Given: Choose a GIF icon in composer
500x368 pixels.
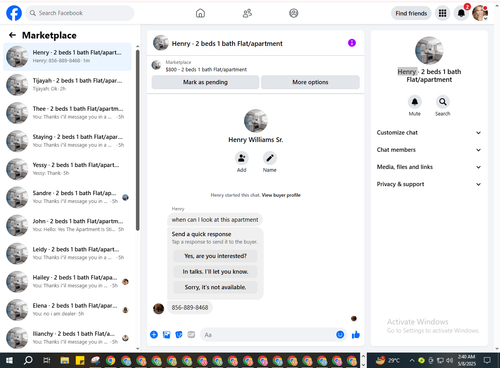Looking at the screenshot, I should coord(191,334).
